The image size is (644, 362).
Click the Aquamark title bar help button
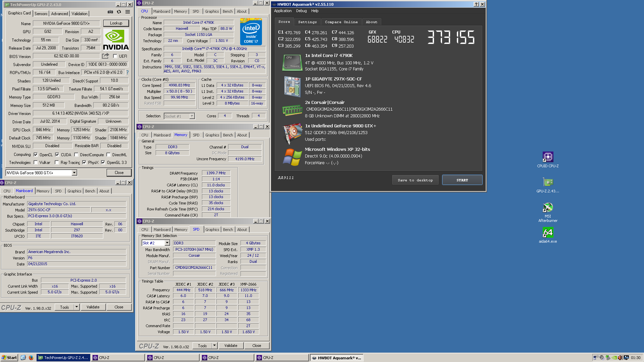click(476, 4)
